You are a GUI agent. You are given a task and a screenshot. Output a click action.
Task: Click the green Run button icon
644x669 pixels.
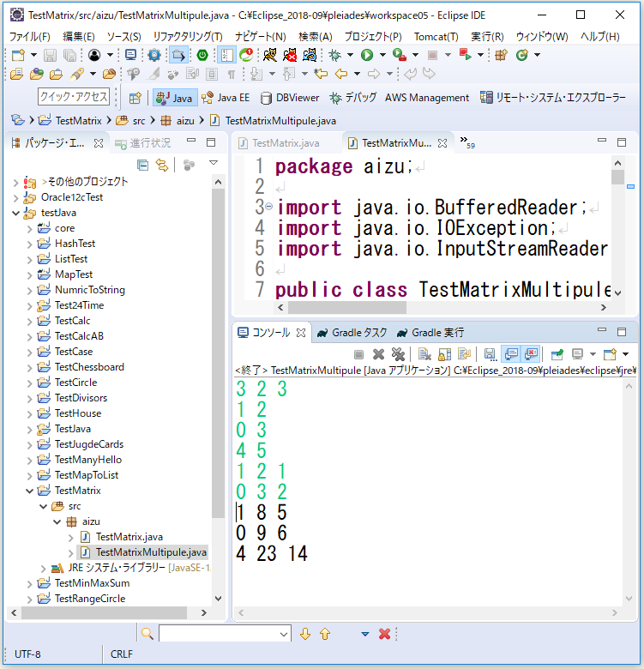point(367,55)
